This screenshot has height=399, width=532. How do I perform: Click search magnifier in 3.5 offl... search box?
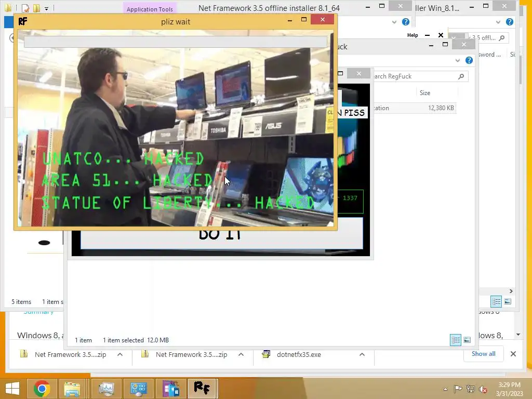(502, 38)
